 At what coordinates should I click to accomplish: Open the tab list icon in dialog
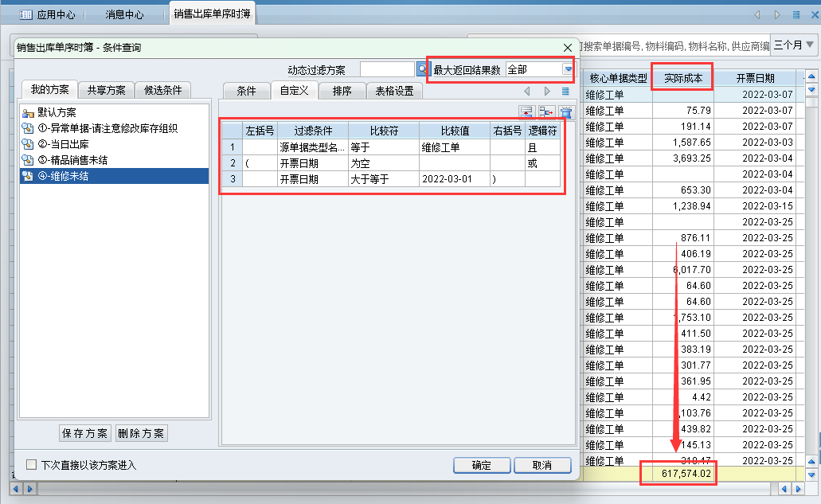[x=565, y=92]
